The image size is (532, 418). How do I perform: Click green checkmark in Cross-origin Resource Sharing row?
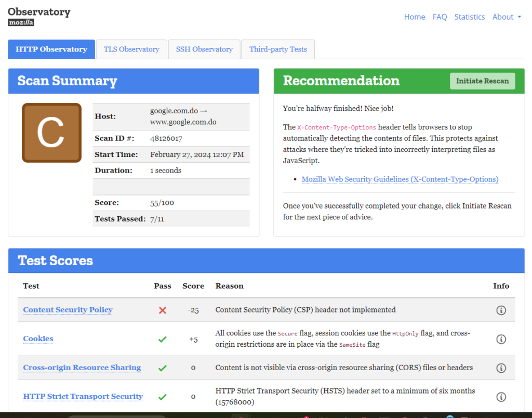click(x=163, y=368)
